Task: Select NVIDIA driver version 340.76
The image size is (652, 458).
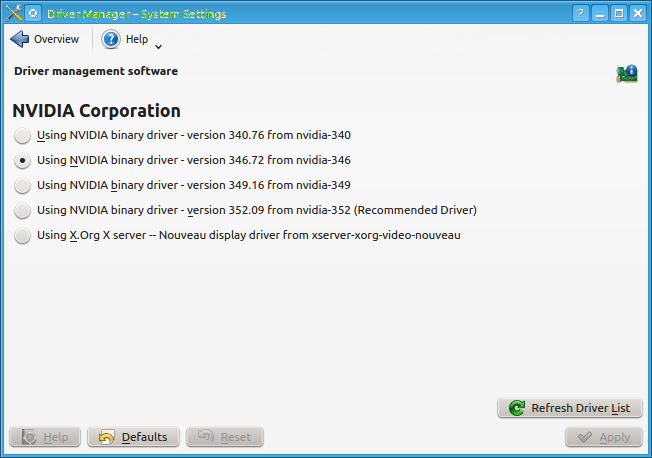Action: [x=182, y=135]
